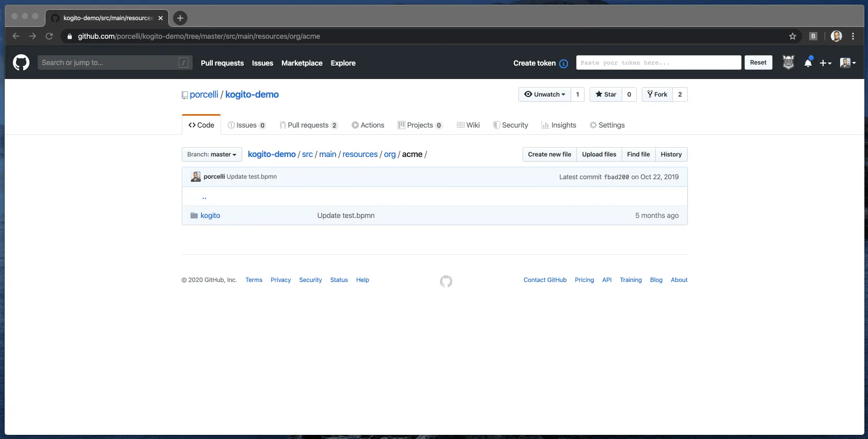The width and height of the screenshot is (868, 439).
Task: Close the kogito-demo browser tab
Action: click(x=161, y=18)
